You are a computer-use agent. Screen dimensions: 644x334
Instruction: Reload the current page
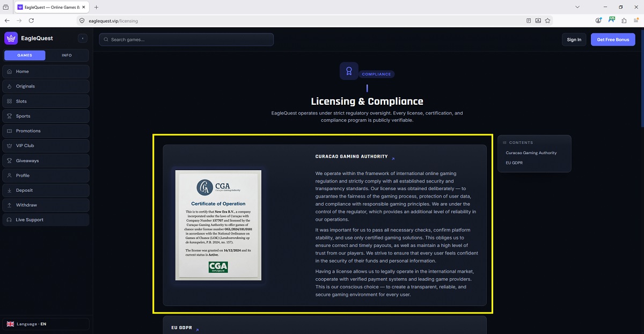pyautogui.click(x=32, y=20)
